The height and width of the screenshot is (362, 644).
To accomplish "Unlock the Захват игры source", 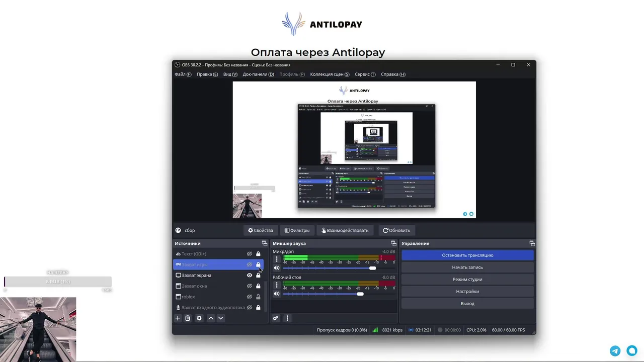I will tap(258, 264).
